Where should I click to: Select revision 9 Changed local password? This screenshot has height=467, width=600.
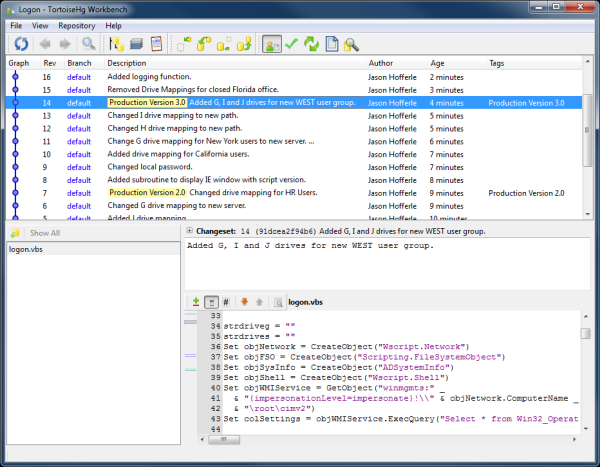click(294, 167)
